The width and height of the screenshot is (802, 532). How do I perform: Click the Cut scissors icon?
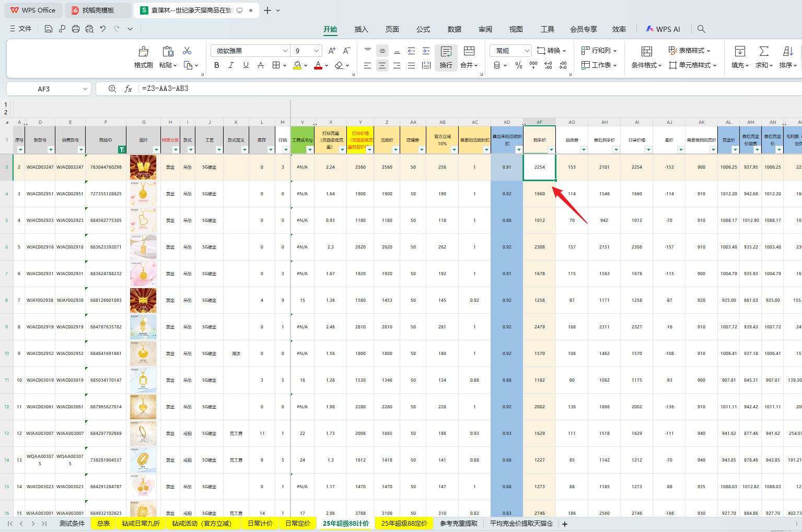click(187, 51)
